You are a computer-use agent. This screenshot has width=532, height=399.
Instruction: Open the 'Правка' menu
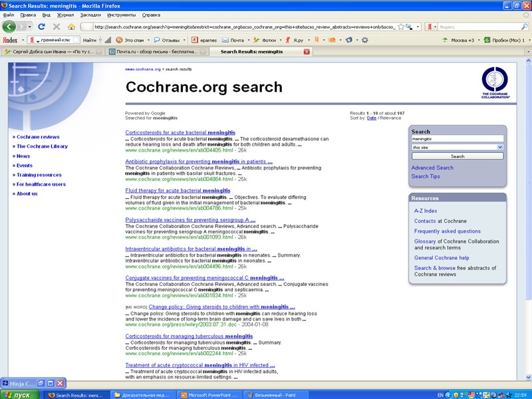pyautogui.click(x=28, y=15)
